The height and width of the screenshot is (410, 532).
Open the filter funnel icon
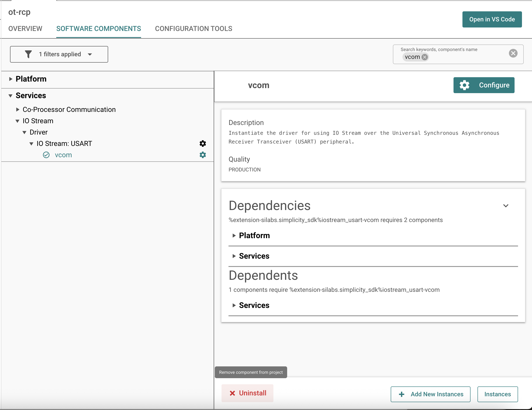pos(29,54)
